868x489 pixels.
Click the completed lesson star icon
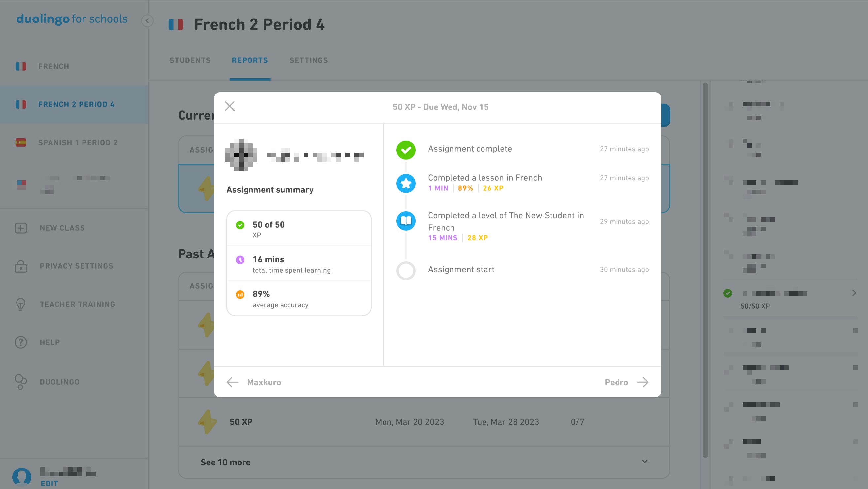406,183
